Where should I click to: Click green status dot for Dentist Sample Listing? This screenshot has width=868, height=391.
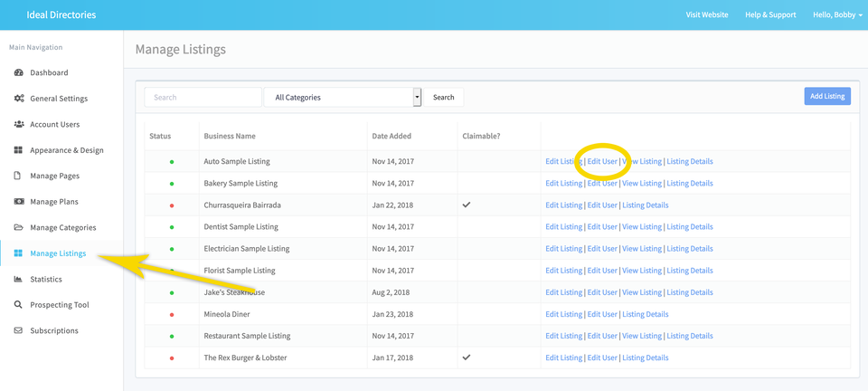(172, 227)
